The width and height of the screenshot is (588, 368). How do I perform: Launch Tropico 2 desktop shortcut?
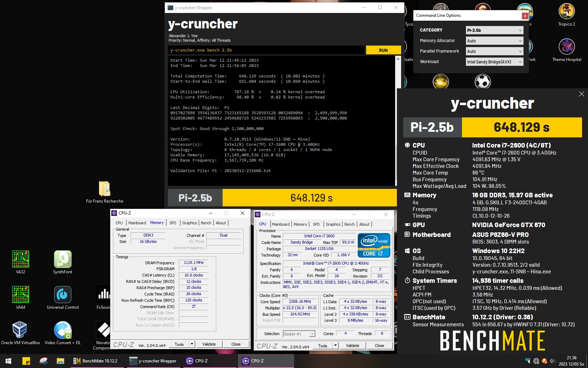click(x=567, y=15)
